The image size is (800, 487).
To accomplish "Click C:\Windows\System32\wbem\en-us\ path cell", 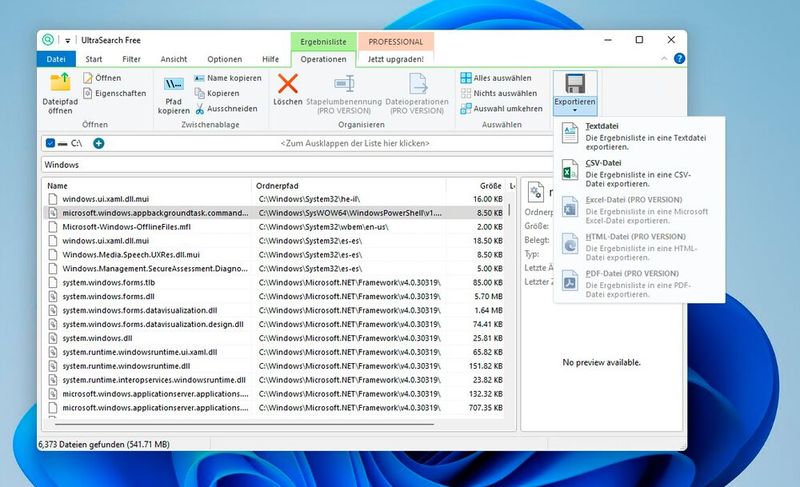I will pos(323,227).
